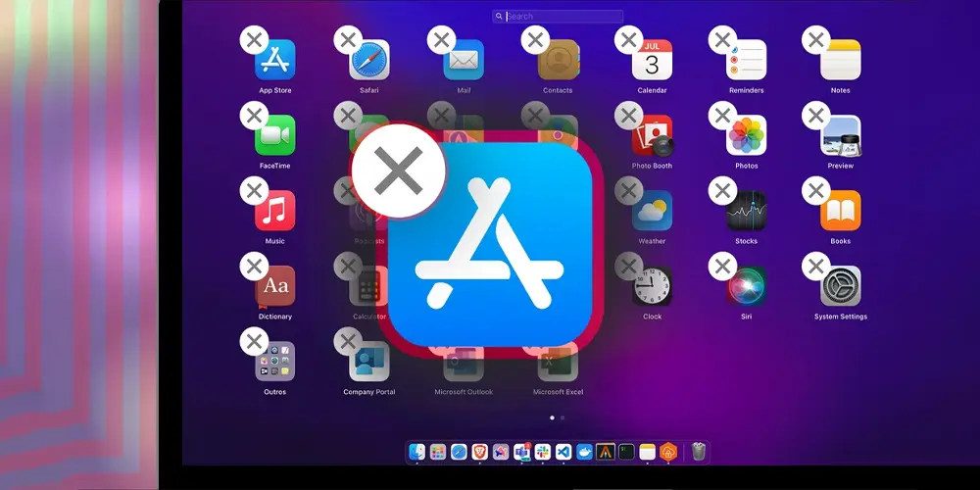Delete App Store via its small X badge
980x490 pixels.
pyautogui.click(x=254, y=40)
